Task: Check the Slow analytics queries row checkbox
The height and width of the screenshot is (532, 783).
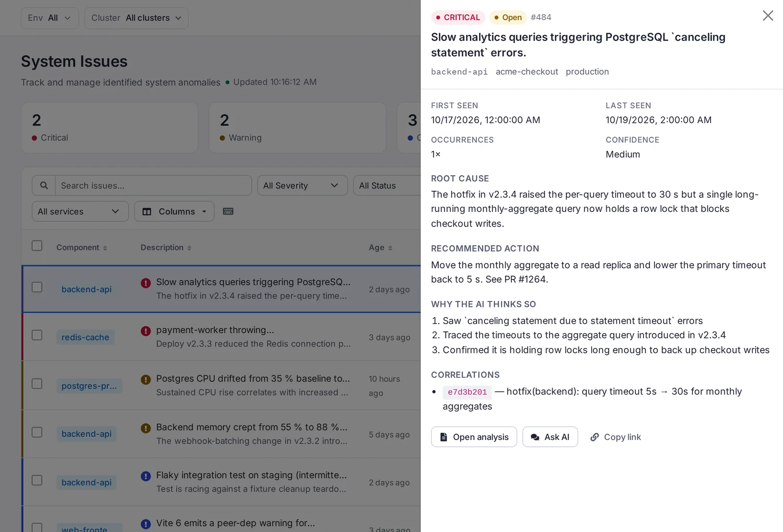Action: [x=37, y=287]
